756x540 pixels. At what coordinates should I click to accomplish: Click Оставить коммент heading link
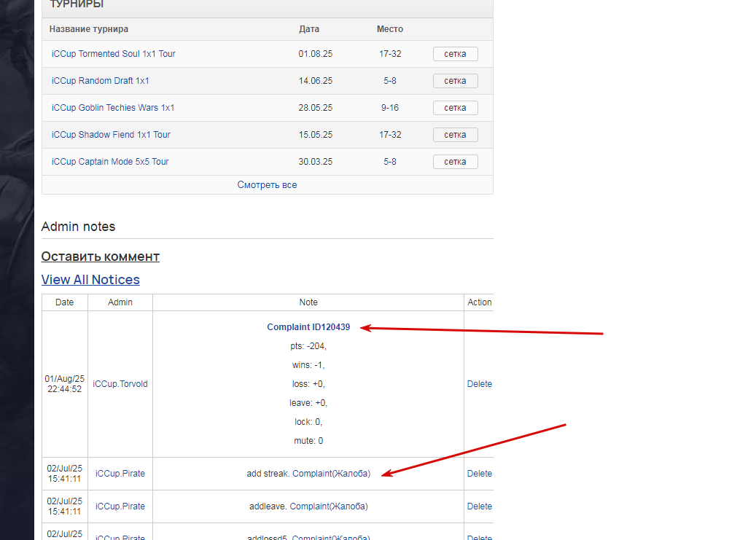101,257
